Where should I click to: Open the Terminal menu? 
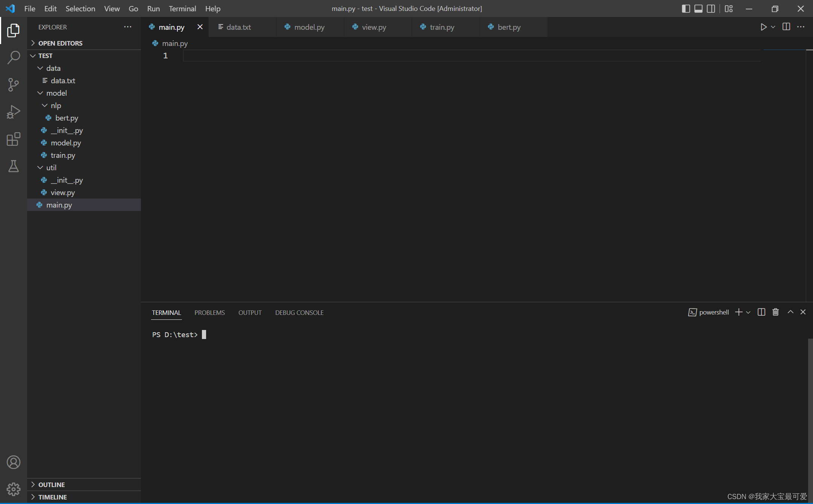[x=182, y=9]
